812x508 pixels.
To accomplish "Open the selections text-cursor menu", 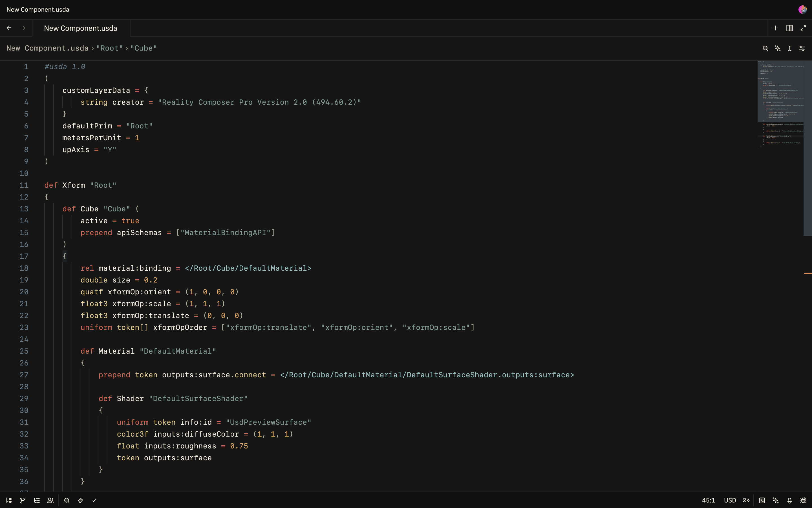I will point(789,48).
